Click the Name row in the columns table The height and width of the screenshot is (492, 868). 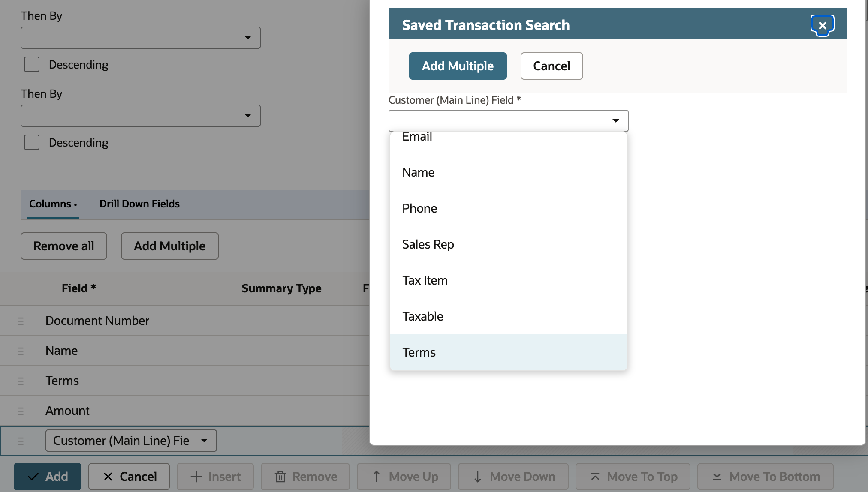click(x=62, y=351)
